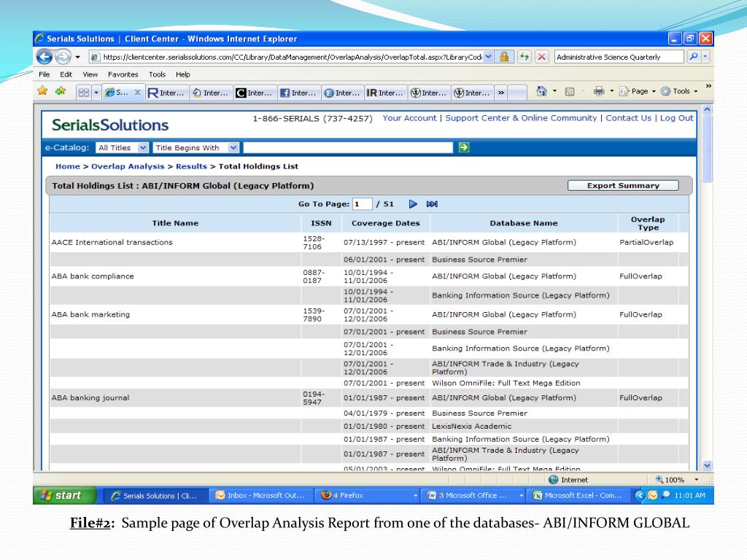Click the Print icon
747x560 pixels.
599,91
